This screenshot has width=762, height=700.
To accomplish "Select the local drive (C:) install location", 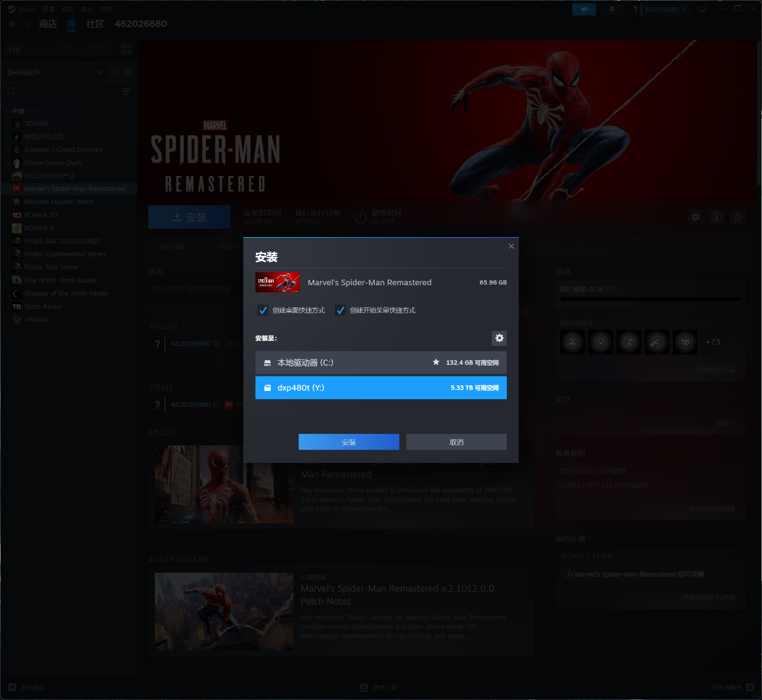I will tap(381, 363).
